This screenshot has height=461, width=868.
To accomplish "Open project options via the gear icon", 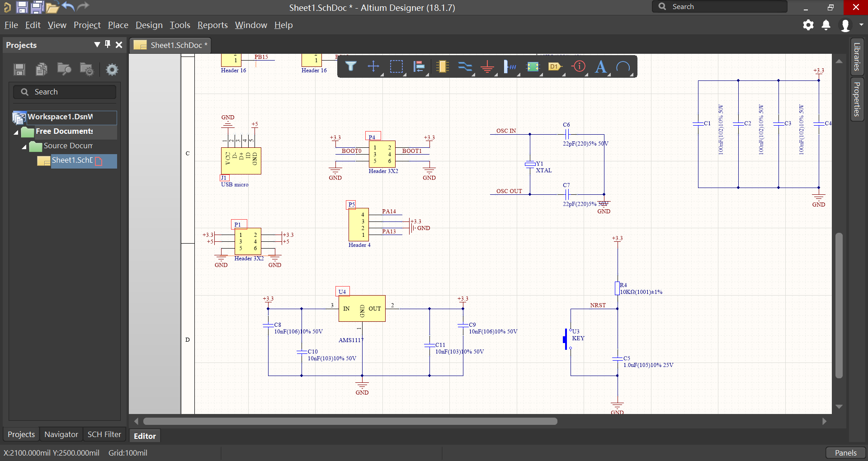I will 112,69.
